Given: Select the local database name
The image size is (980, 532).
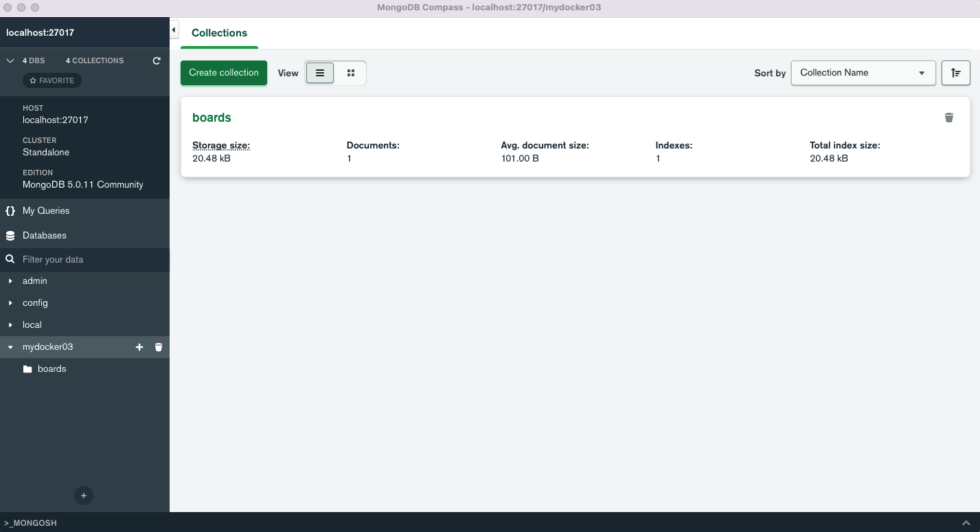Looking at the screenshot, I should coord(32,325).
